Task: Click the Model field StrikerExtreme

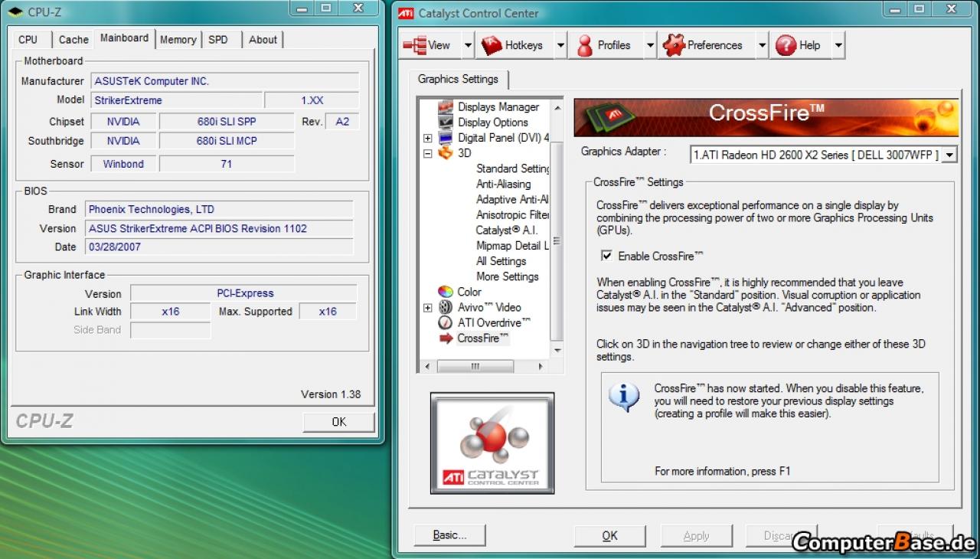Action: [x=177, y=100]
